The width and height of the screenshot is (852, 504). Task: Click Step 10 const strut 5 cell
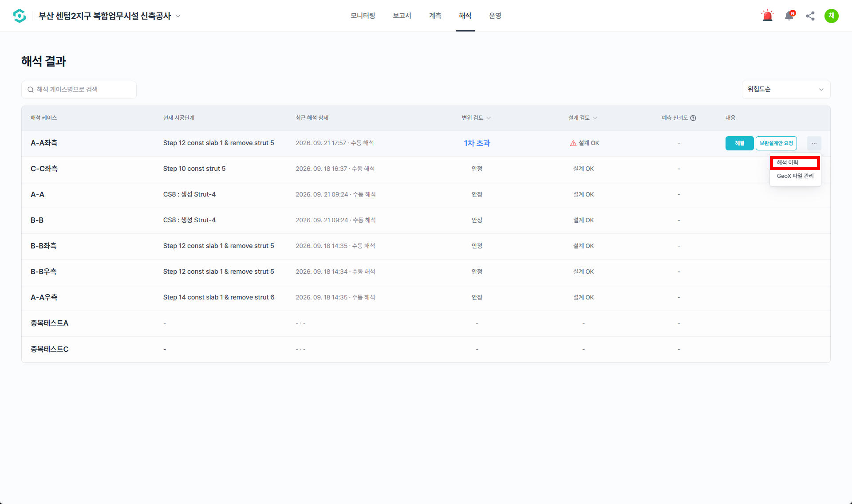coord(194,169)
